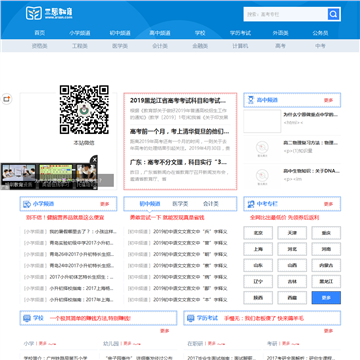This screenshot has height=360, width=360.
Task: Open headline 2019黑龙江省高考考试科目
Action: [178, 100]
